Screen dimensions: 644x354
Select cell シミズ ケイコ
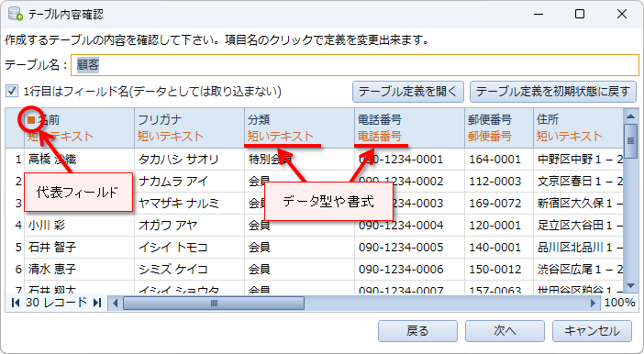click(x=189, y=269)
